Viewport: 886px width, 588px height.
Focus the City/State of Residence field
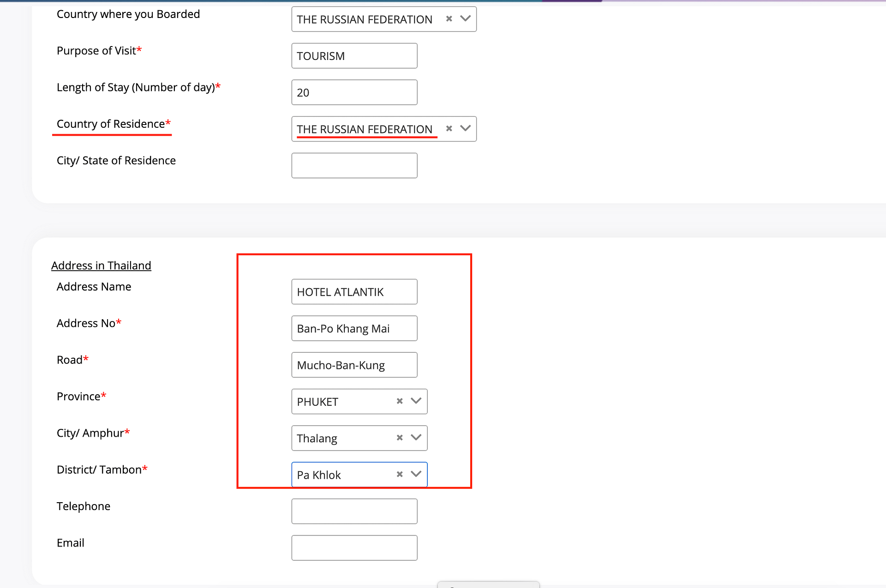pyautogui.click(x=354, y=166)
